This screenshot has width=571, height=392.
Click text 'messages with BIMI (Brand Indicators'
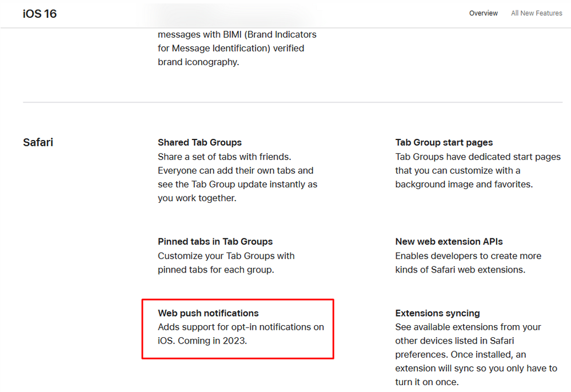pos(237,35)
